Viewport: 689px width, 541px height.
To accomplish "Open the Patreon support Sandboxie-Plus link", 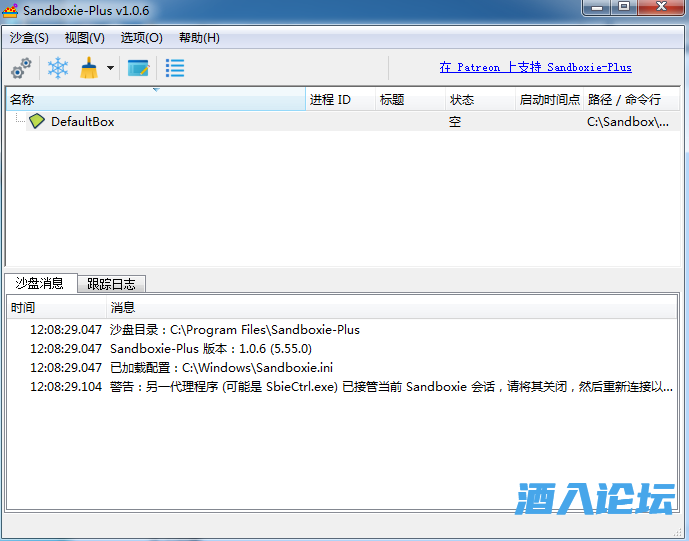I will [535, 67].
